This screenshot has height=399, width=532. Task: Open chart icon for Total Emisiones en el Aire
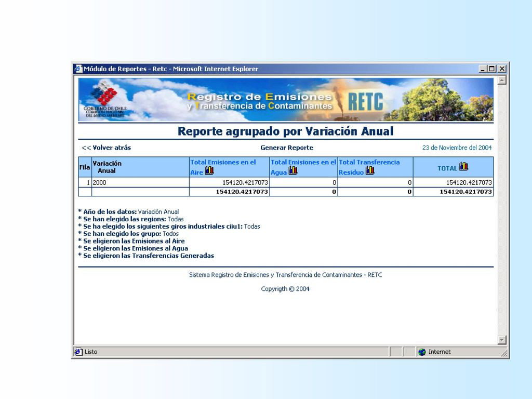(209, 170)
